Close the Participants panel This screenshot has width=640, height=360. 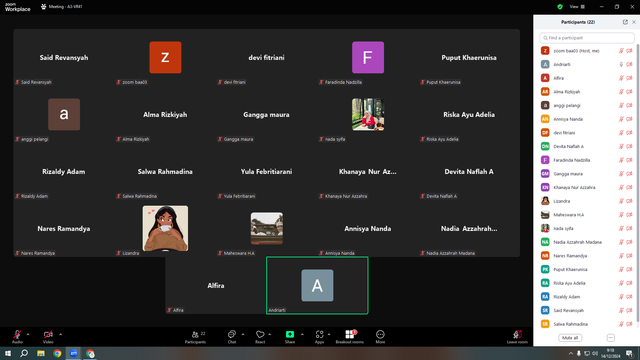(634, 22)
